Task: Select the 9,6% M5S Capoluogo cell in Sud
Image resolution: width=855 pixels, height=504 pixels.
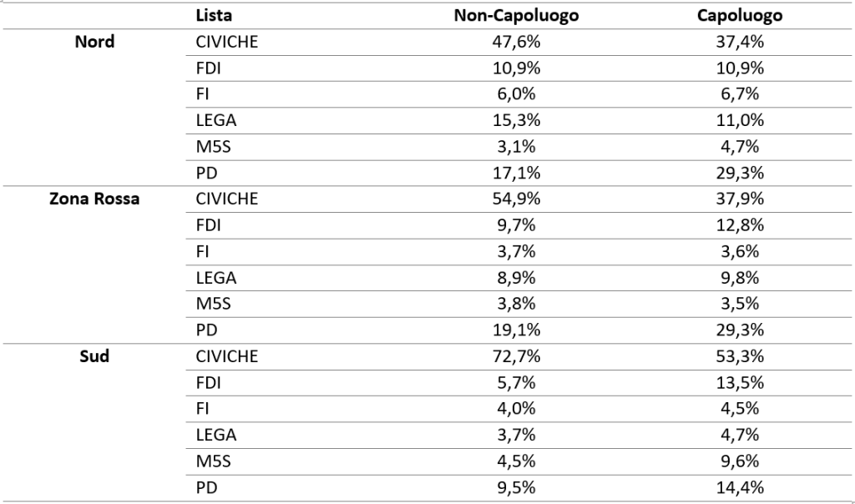Action: (x=740, y=461)
